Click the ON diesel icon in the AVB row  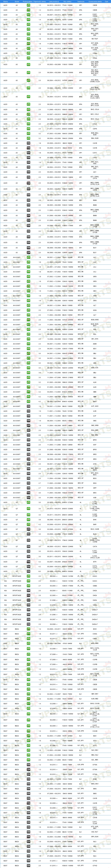tap(28, 411)
